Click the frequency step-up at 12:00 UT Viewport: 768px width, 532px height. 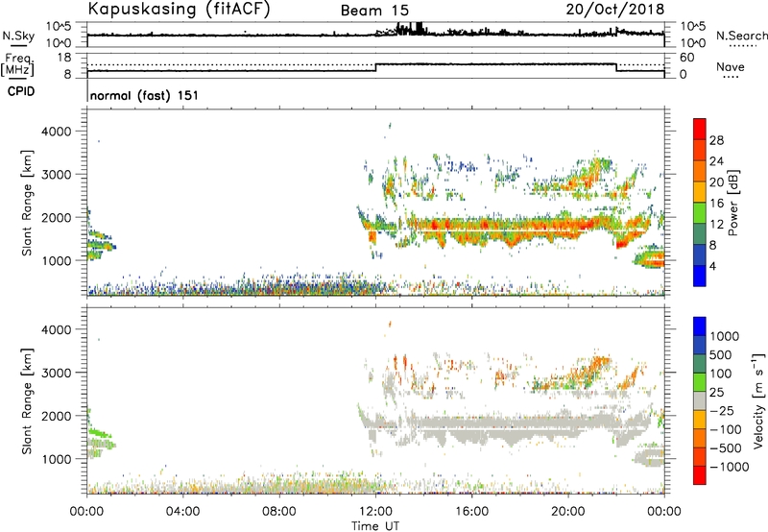pyautogui.click(x=375, y=67)
